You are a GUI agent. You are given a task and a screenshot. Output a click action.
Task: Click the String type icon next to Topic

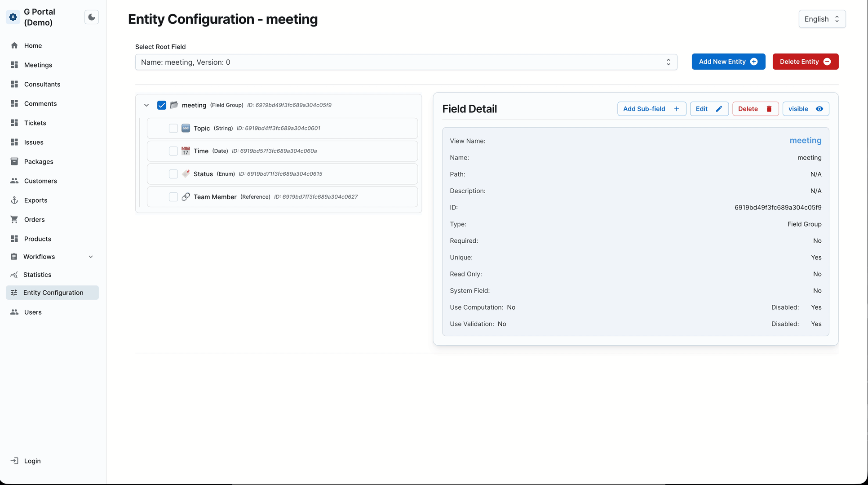186,128
